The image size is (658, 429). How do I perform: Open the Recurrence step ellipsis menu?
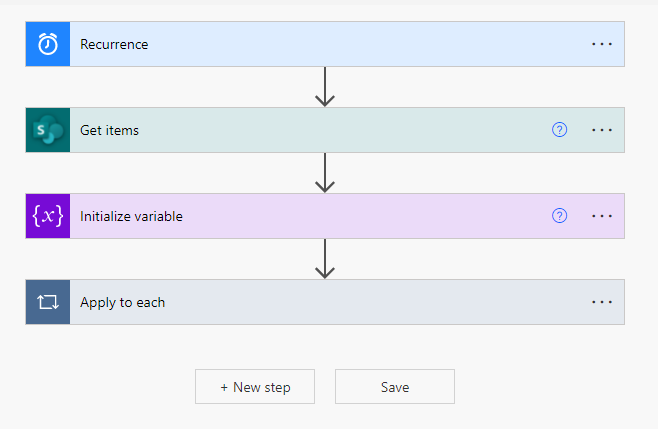tap(602, 44)
